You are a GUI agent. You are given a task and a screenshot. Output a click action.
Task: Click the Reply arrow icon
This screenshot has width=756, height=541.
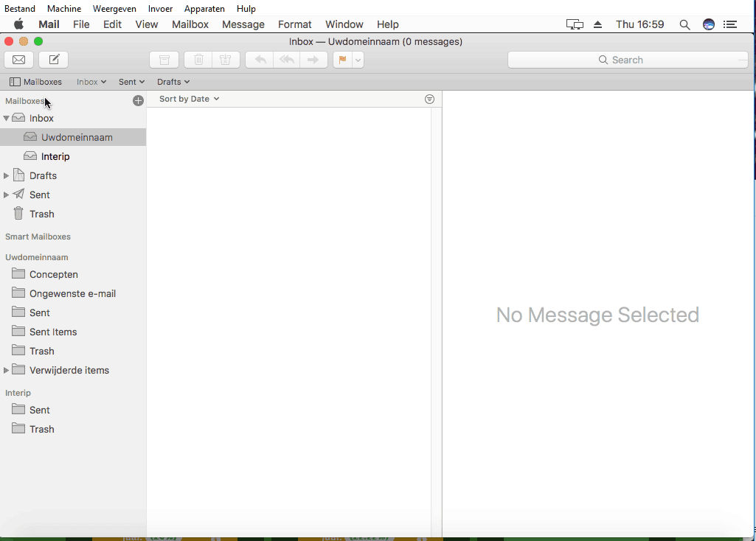click(260, 60)
